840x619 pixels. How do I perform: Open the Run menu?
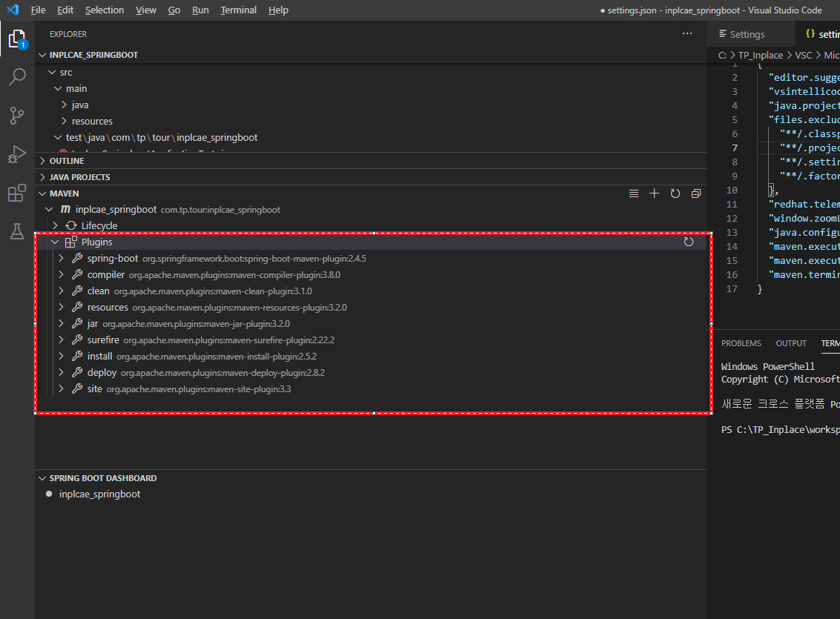[200, 10]
